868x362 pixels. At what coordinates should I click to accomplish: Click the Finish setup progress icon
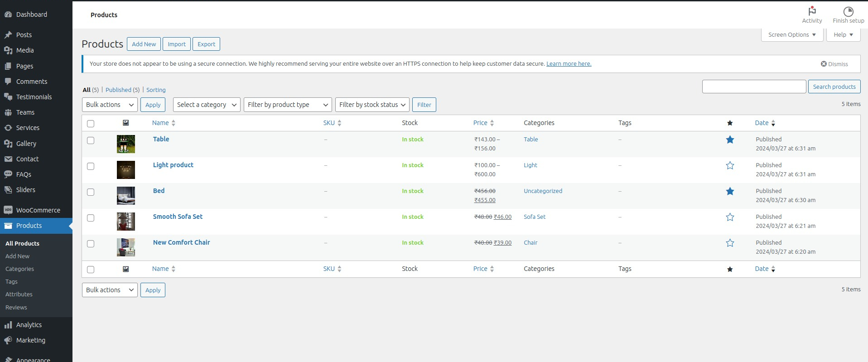click(848, 11)
